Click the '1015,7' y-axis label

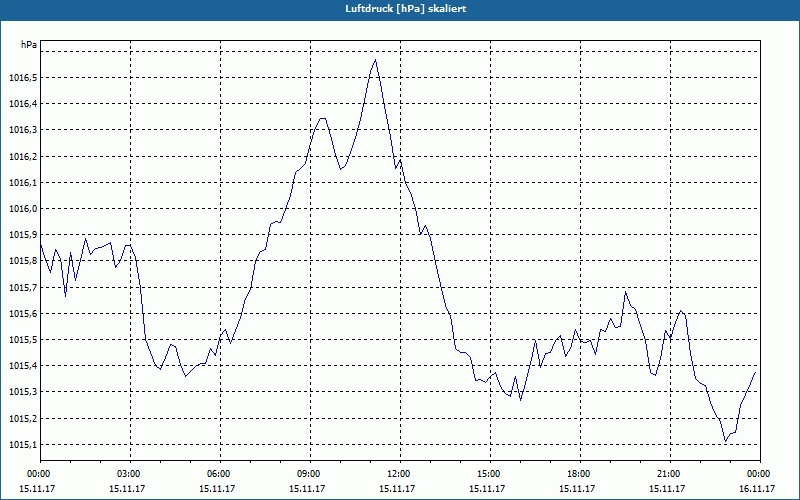click(23, 287)
